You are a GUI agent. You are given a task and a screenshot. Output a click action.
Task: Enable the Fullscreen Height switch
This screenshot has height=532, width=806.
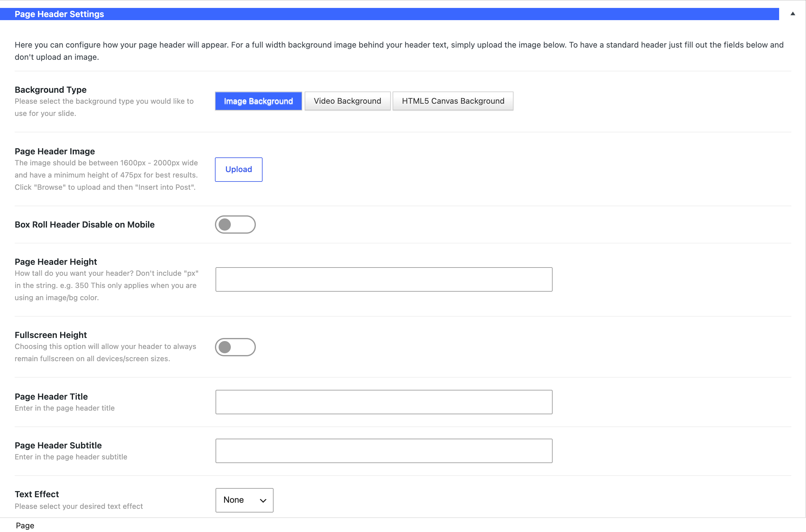235,347
